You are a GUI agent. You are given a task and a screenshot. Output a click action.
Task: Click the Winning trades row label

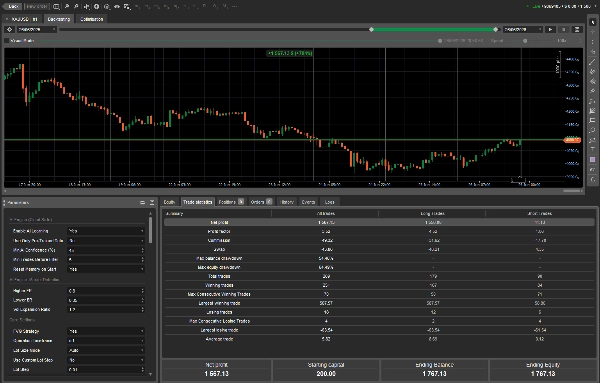point(219,285)
